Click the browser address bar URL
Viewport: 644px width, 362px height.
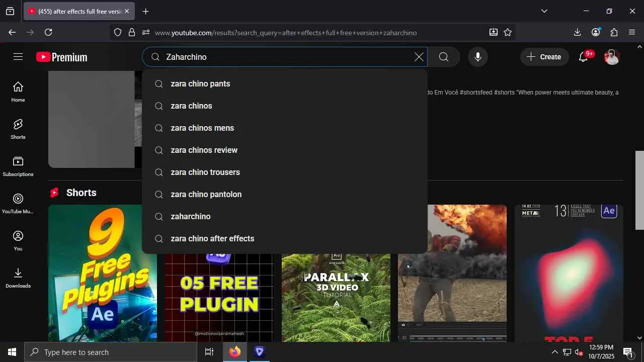[x=286, y=33]
